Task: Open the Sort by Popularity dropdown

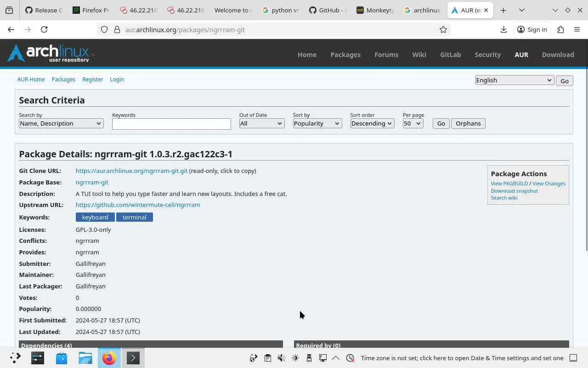Action: (317, 123)
